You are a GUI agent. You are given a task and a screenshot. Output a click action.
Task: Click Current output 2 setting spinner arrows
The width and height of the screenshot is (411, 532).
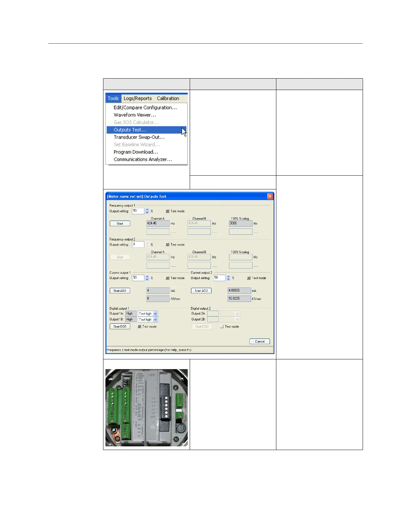(228, 278)
